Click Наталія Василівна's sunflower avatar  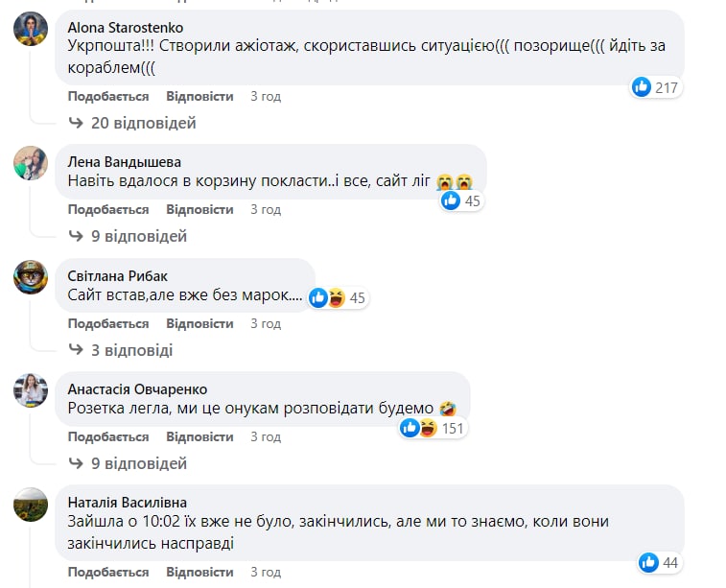(x=31, y=504)
